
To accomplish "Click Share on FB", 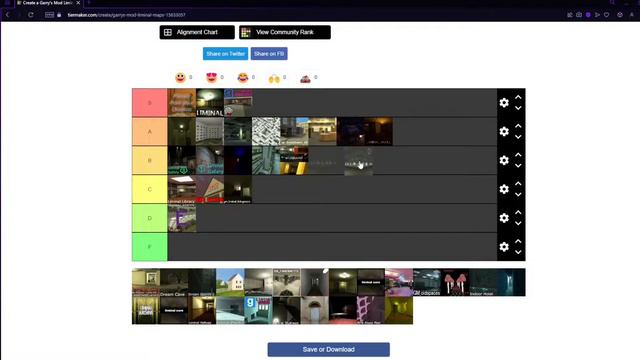I will pyautogui.click(x=269, y=53).
